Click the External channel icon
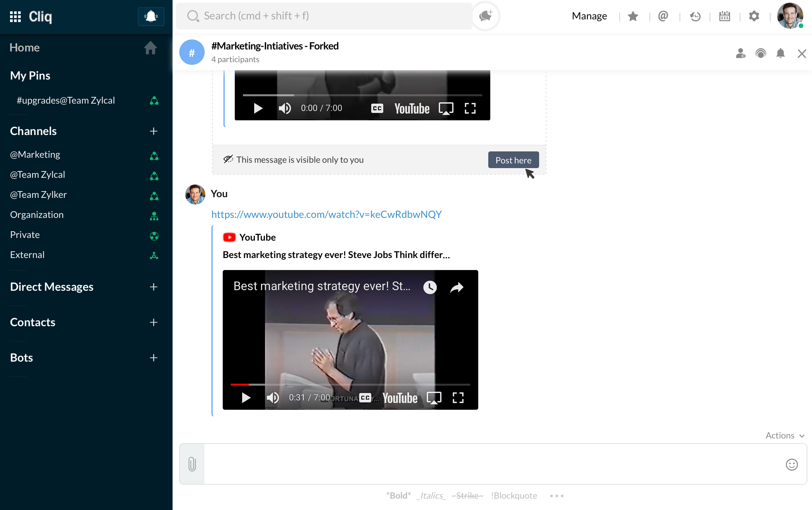The image size is (812, 510). 154,256
